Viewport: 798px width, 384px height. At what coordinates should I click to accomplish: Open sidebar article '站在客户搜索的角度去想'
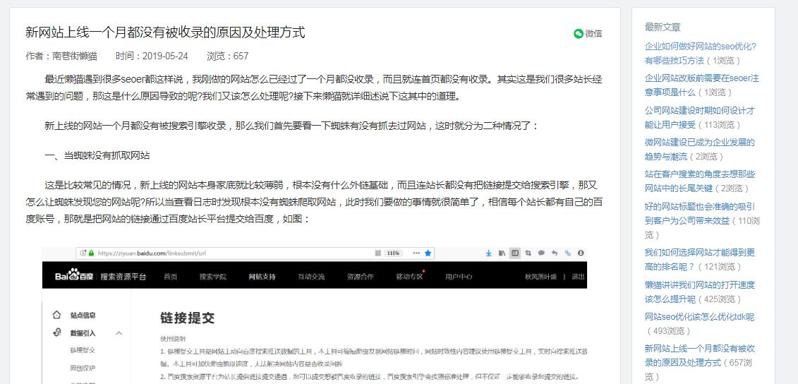(x=700, y=181)
